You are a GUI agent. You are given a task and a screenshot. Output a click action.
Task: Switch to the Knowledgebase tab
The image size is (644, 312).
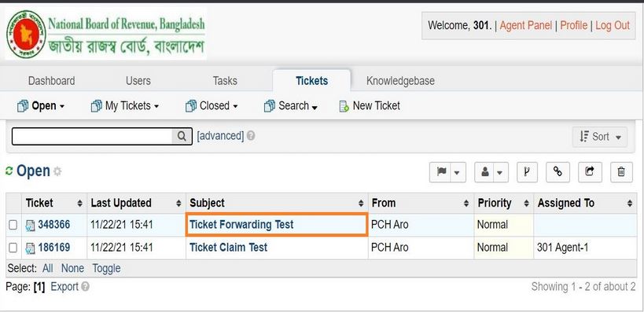tap(400, 81)
